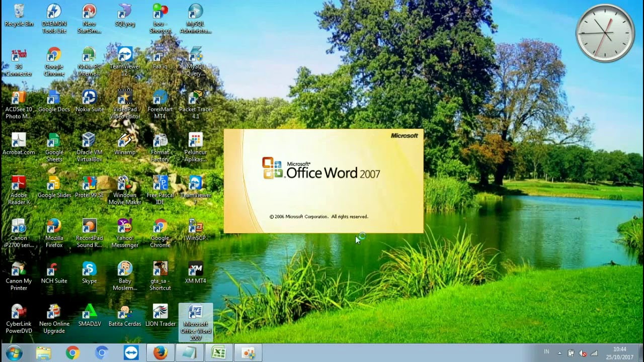The width and height of the screenshot is (644, 362).
Task: Select the TeamViewer 12 desktop shortcut
Action: (x=124, y=62)
